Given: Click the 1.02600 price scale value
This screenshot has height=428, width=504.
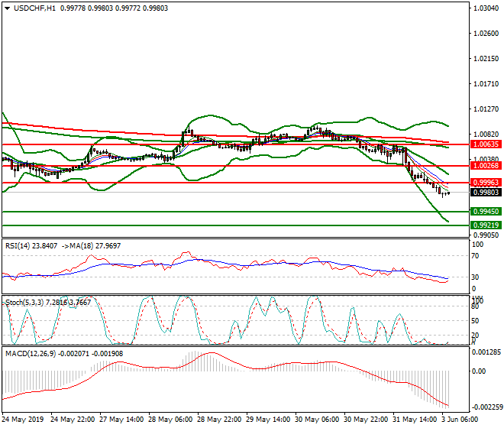Looking at the screenshot, I should coord(486,34).
